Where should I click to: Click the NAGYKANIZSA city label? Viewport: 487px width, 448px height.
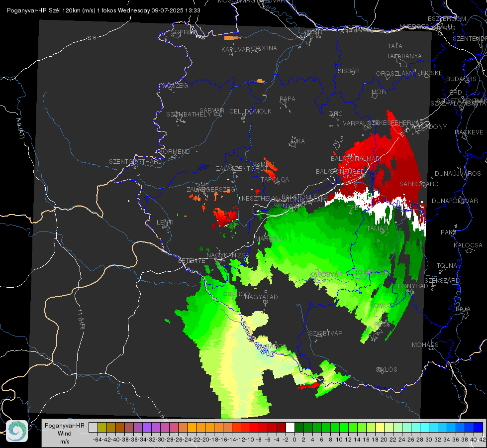click(228, 255)
